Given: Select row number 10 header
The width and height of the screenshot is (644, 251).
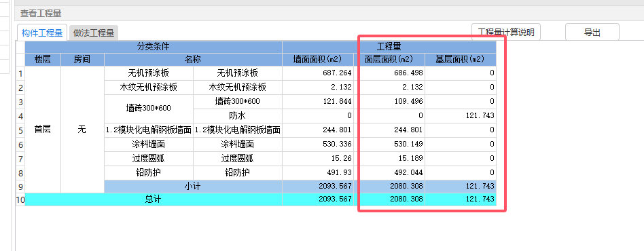Looking at the screenshot, I should click(20, 200).
